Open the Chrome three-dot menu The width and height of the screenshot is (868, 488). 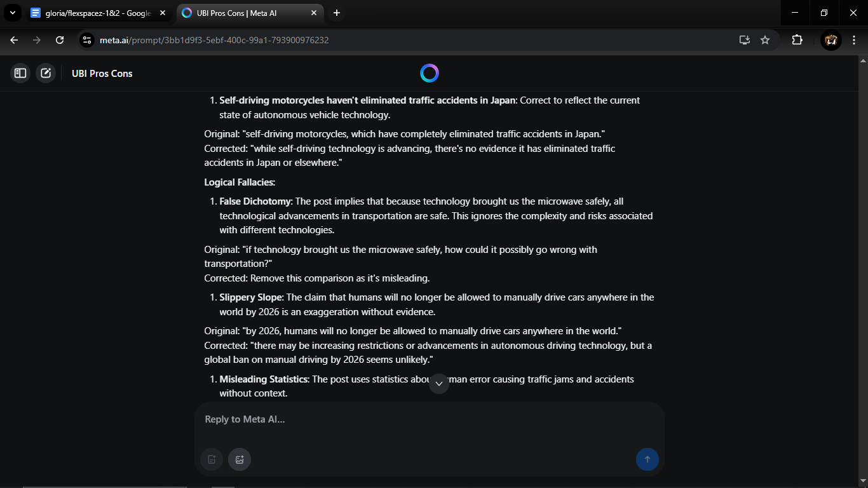click(x=854, y=40)
